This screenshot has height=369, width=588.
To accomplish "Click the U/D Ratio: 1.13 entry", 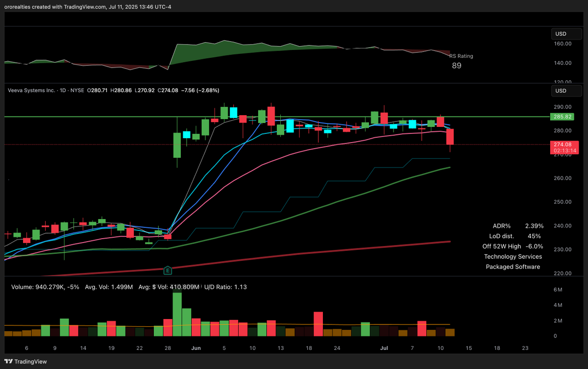I will (225, 287).
